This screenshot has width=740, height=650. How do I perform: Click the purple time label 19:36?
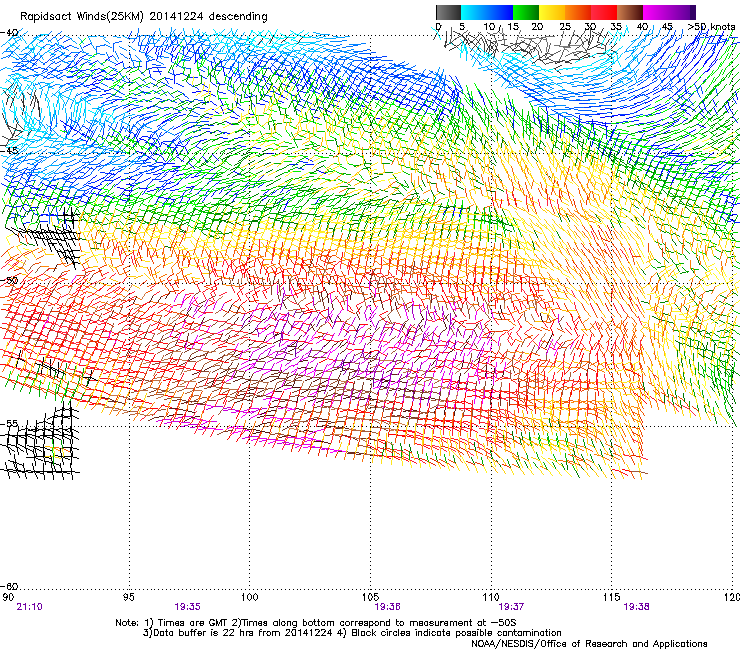pyautogui.click(x=387, y=607)
